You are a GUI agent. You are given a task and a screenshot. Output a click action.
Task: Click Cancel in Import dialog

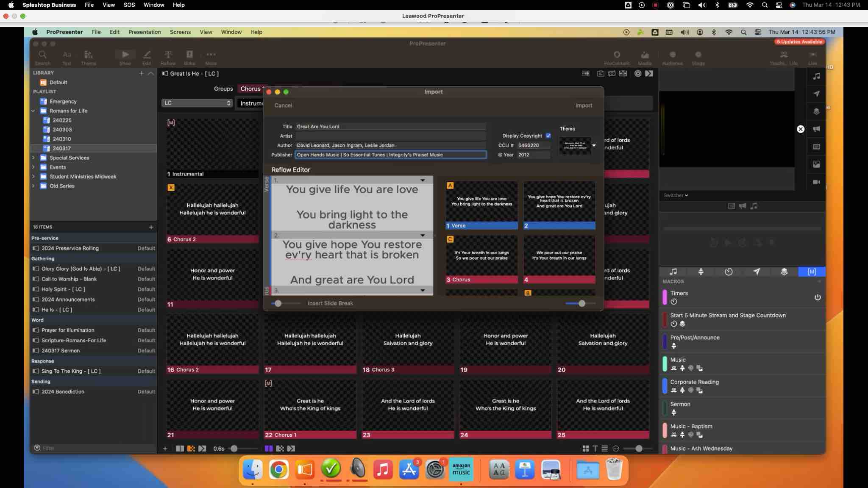pos(283,105)
